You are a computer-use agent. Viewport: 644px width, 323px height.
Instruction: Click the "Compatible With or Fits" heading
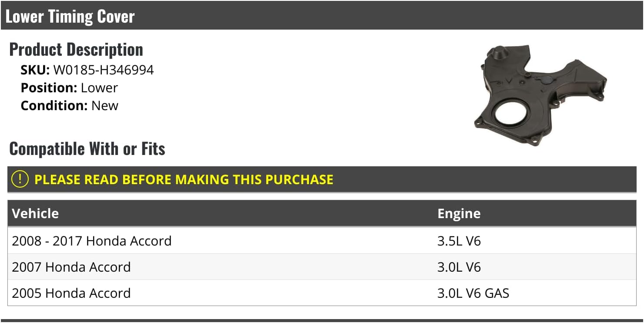coord(87,149)
